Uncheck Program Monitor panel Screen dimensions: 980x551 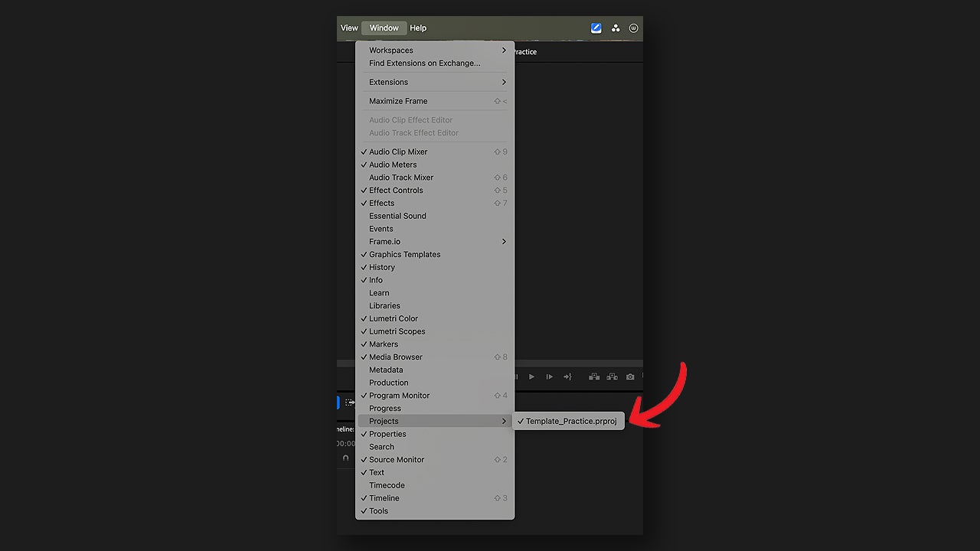(x=435, y=396)
